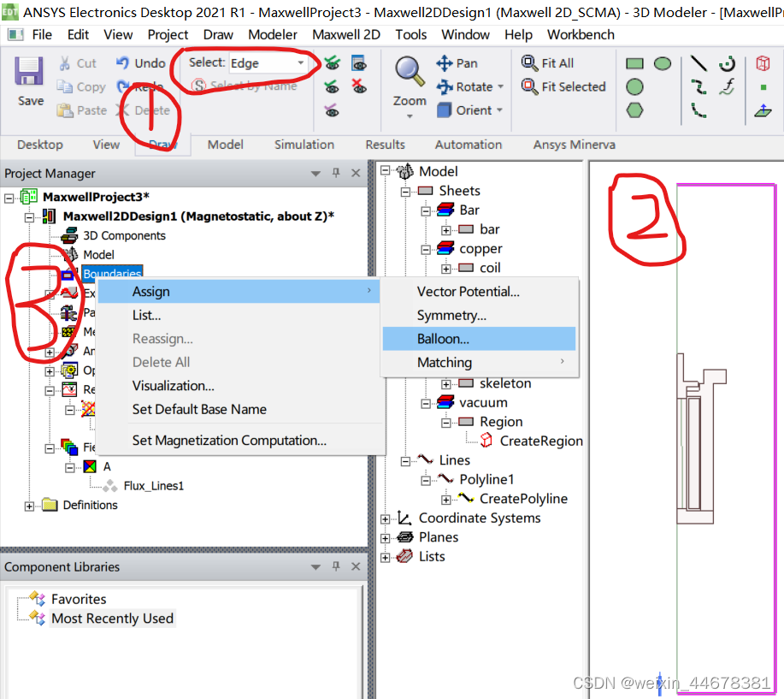This screenshot has width=784, height=699.
Task: Pin the Component Libraries panel
Action: click(x=336, y=566)
